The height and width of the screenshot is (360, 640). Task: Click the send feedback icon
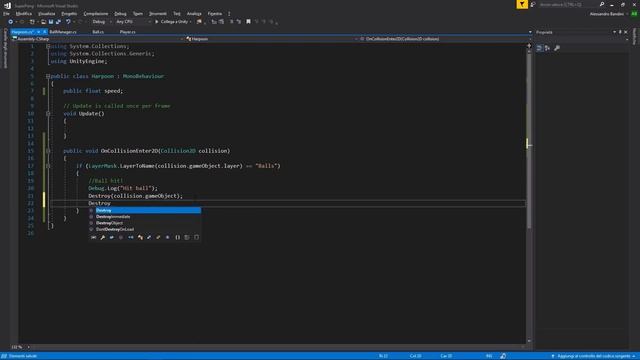533,4
